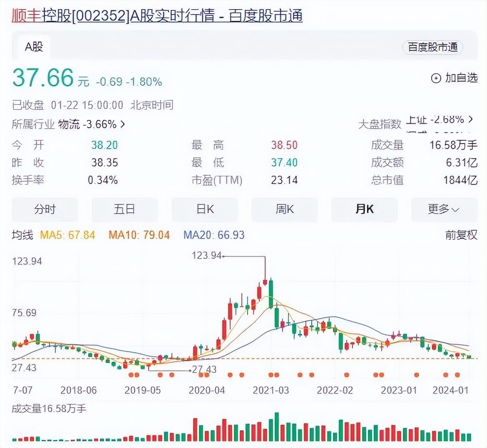Open the 顺丰控股 A股实时行情 title link

157,15
